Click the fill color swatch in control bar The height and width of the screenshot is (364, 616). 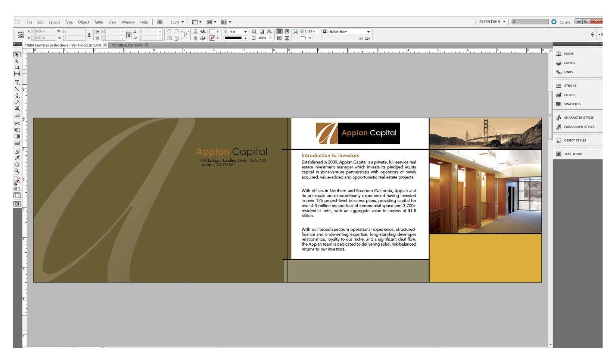[x=212, y=32]
